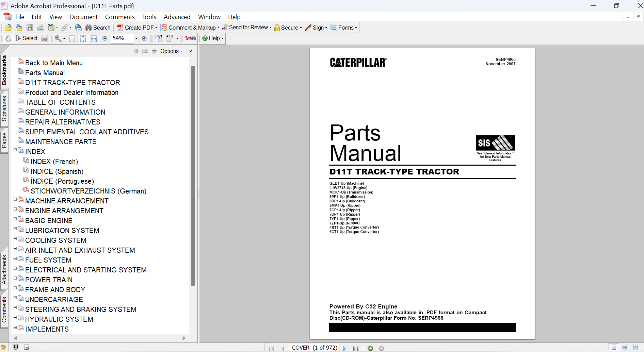Expand the POWER TRAIN bookmark
The image size is (644, 352).
click(15, 278)
